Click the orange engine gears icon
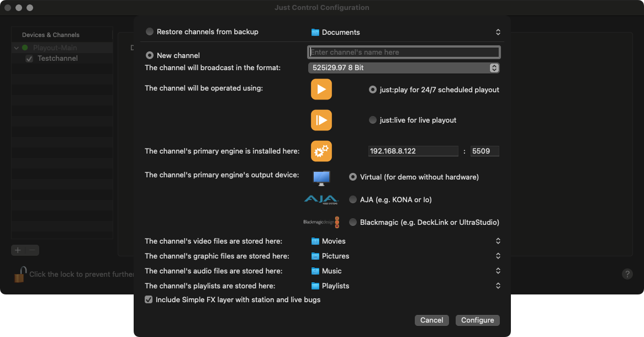Viewport: 644px width, 337px height. (321, 151)
